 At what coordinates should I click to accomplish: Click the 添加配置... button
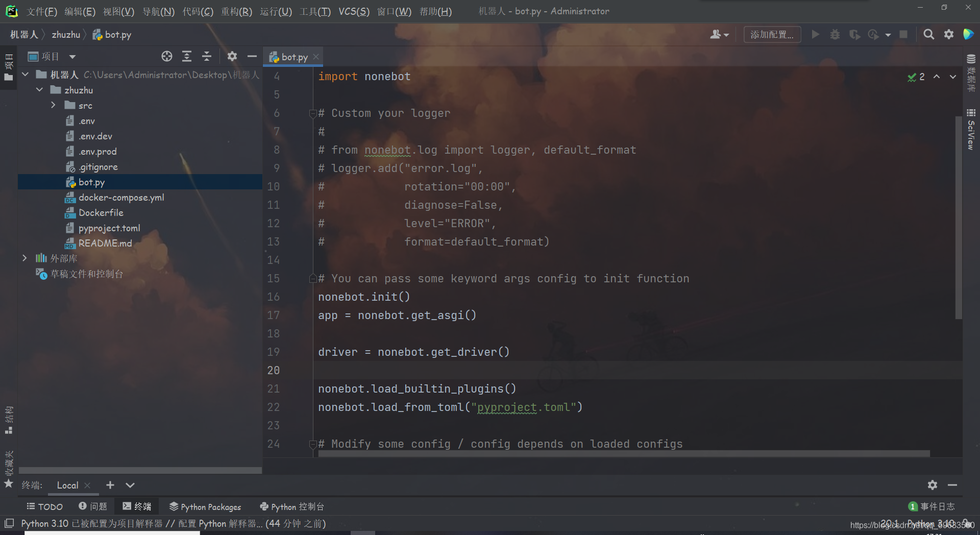(x=772, y=34)
